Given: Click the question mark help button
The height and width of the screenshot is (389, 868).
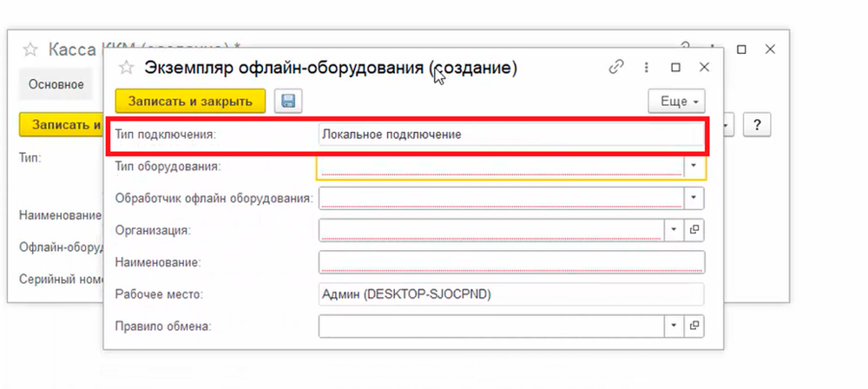Looking at the screenshot, I should tap(757, 124).
